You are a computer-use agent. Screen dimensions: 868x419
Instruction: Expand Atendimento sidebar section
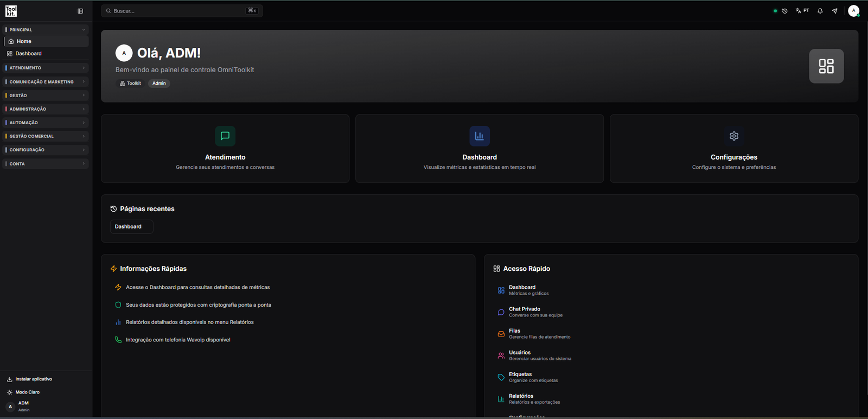click(46, 68)
